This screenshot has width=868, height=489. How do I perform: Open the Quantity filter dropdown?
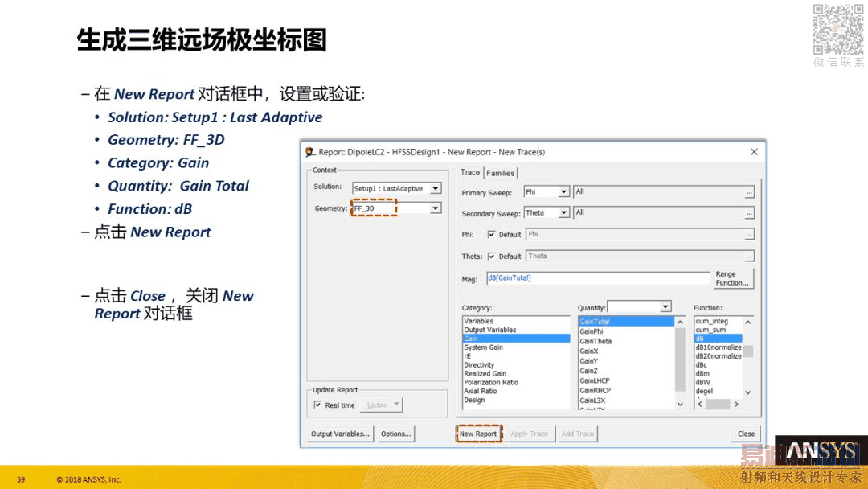tap(665, 306)
